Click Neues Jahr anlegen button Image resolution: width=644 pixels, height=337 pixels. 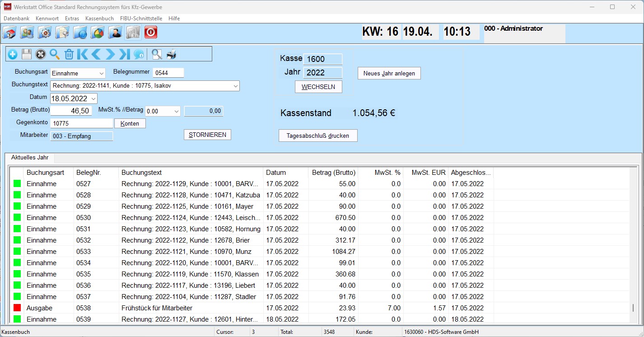click(x=389, y=73)
